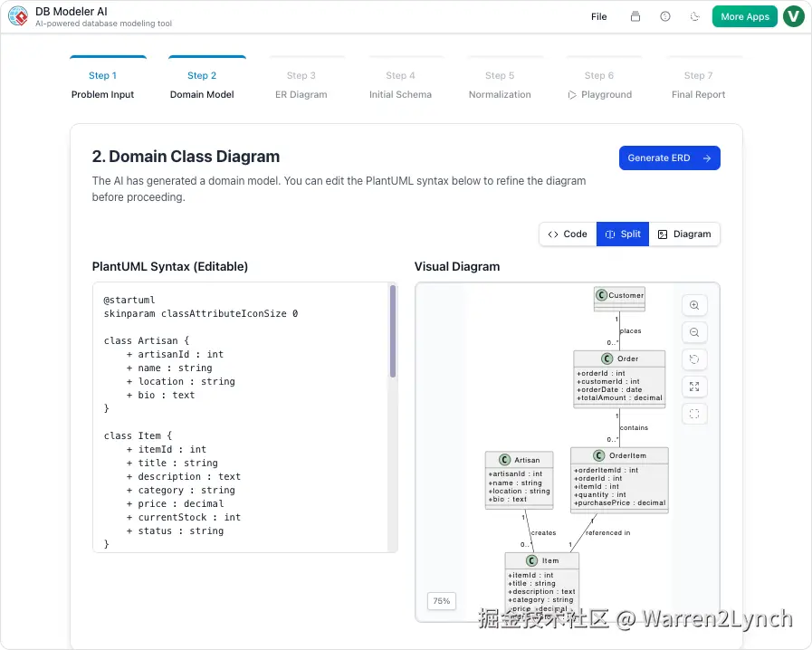Click the dashed-square fit-to-screen icon
The height and width of the screenshot is (650, 812).
pos(694,414)
